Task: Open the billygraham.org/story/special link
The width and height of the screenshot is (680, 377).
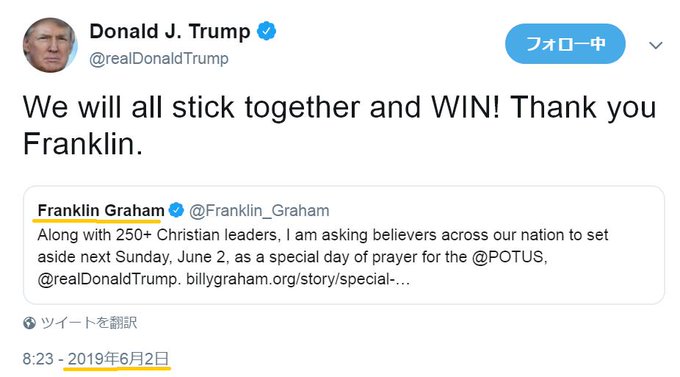Action: (x=298, y=279)
